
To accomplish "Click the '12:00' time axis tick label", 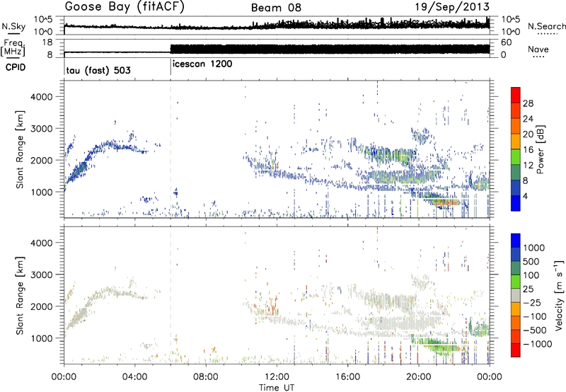I will pyautogui.click(x=277, y=377).
